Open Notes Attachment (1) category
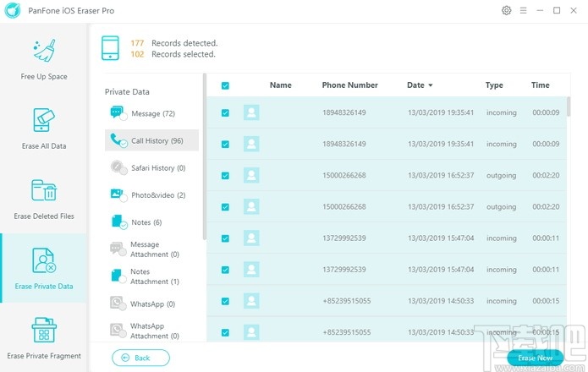588x372 pixels. point(151,276)
